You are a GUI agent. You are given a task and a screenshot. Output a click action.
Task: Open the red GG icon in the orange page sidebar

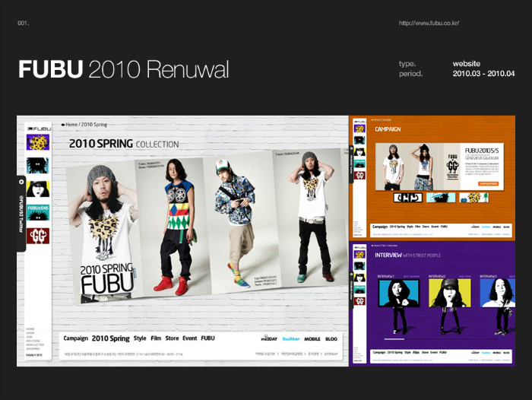[359, 175]
